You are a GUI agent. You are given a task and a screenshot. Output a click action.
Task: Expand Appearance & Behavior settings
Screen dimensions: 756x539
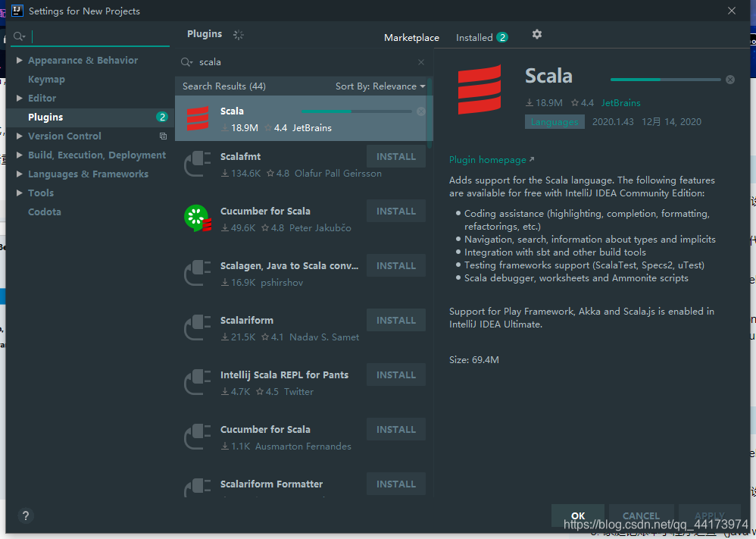(19, 61)
